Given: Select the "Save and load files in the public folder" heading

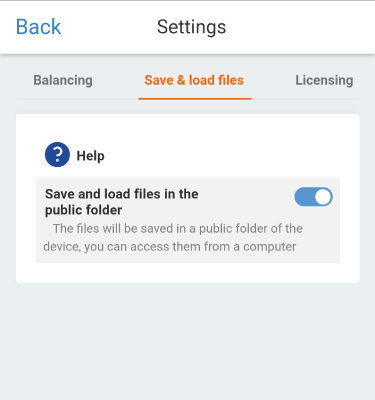Looking at the screenshot, I should [122, 202].
